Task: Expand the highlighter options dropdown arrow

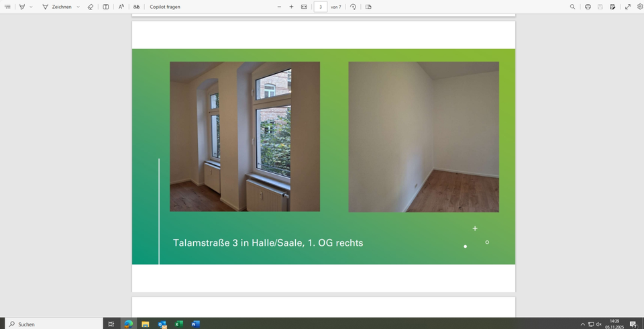Action: coord(31,7)
